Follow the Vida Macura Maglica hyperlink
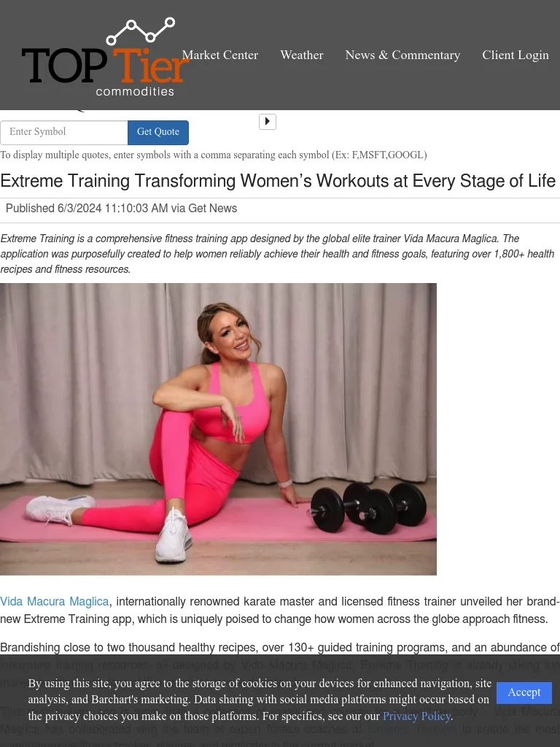 (54, 601)
